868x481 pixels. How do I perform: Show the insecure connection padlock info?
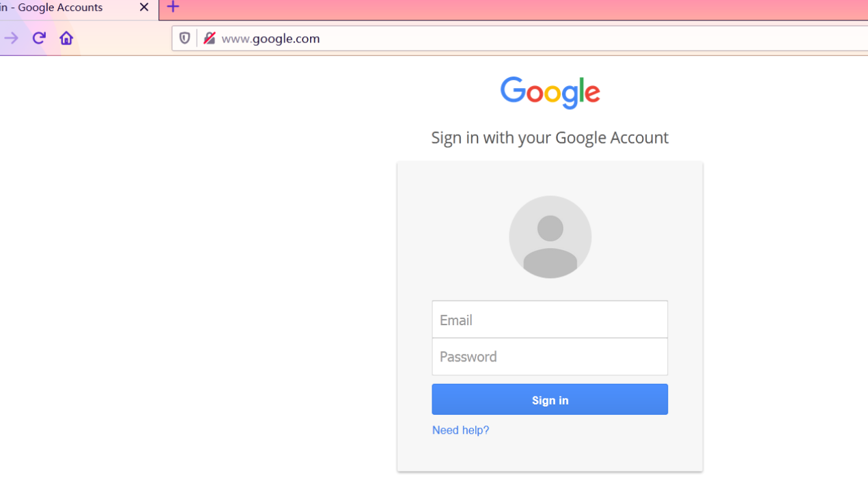tap(209, 38)
